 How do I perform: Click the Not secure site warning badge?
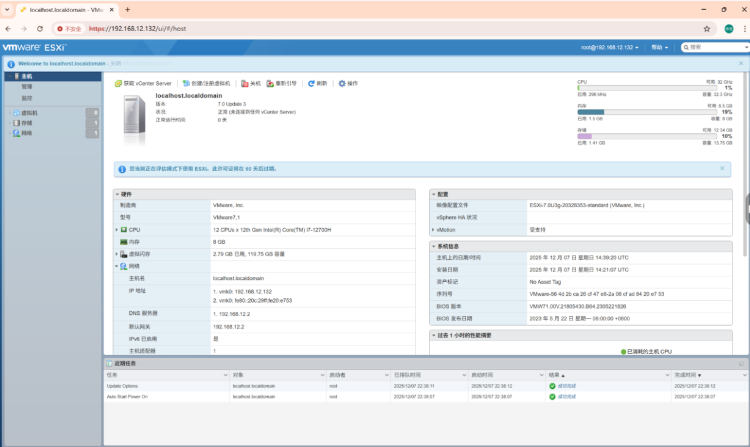(x=69, y=29)
